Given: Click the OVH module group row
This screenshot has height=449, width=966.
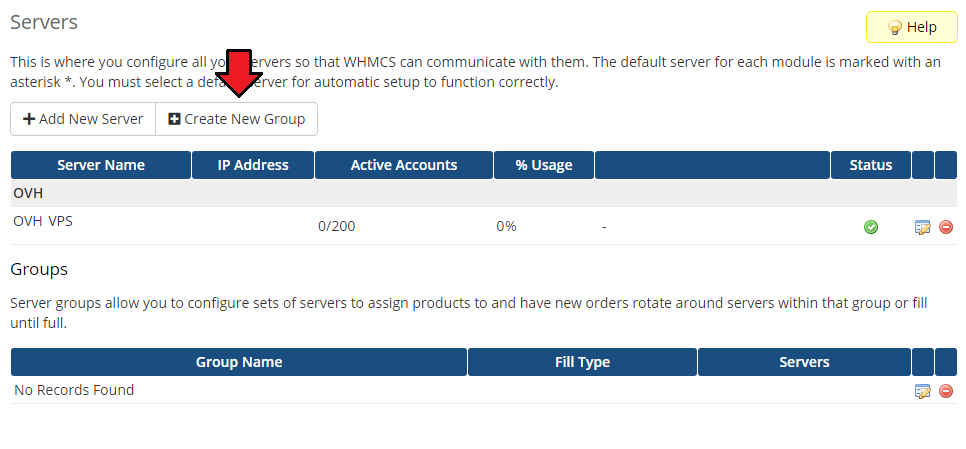Looking at the screenshot, I should (x=28, y=193).
